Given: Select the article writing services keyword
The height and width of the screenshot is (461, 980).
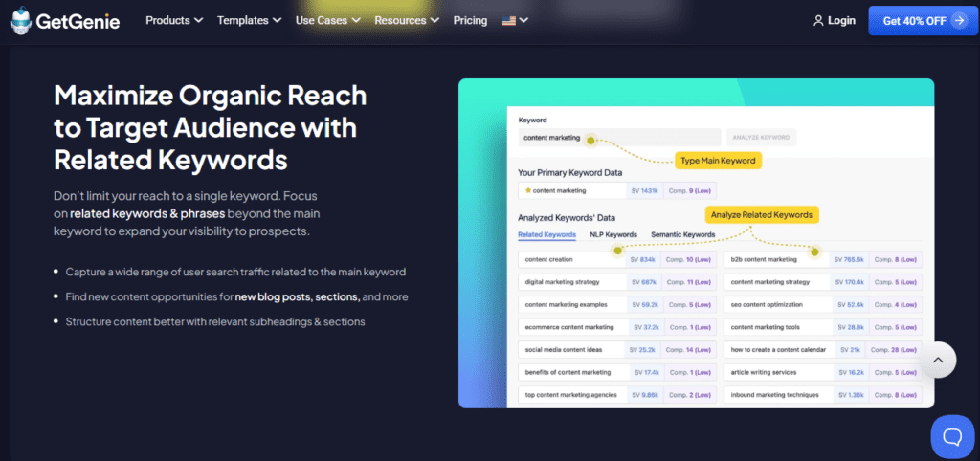Looking at the screenshot, I should coord(823,372).
